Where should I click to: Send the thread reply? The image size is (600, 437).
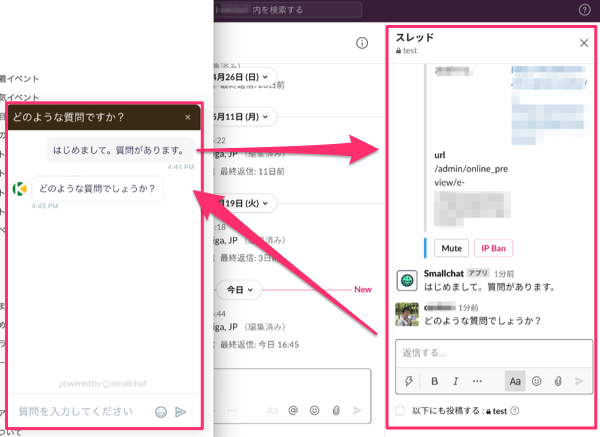coord(579,381)
